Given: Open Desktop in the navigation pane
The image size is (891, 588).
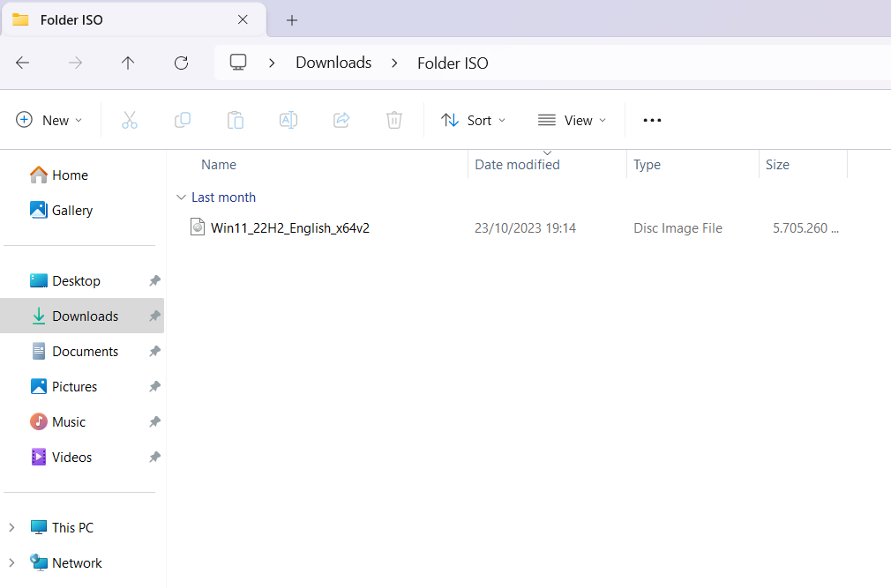Looking at the screenshot, I should point(64,281).
